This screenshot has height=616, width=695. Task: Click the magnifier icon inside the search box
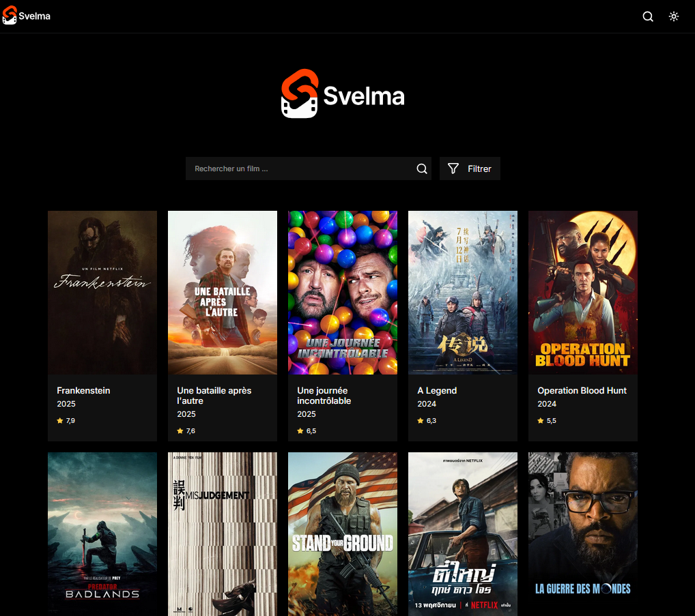click(x=422, y=169)
